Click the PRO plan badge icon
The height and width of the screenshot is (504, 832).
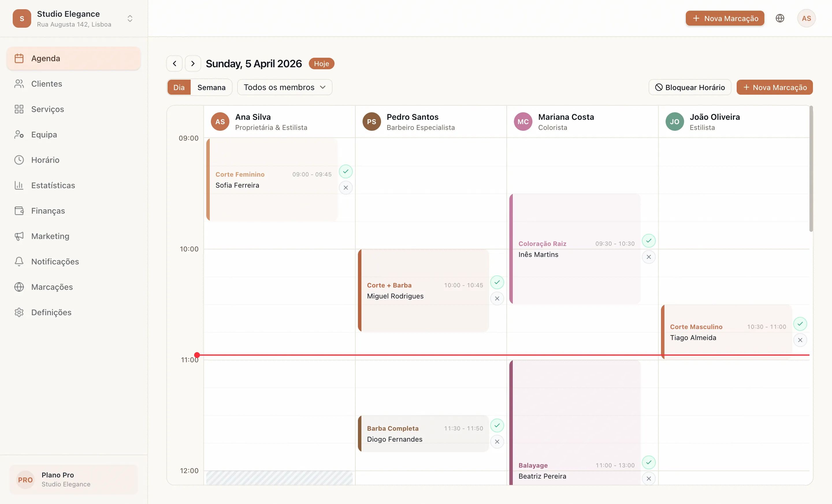25,480
